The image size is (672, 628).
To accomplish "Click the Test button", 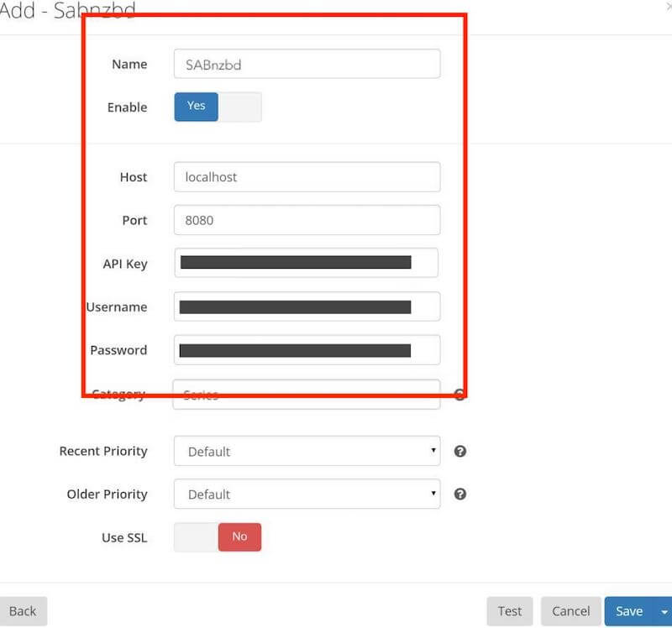I will pos(509,611).
